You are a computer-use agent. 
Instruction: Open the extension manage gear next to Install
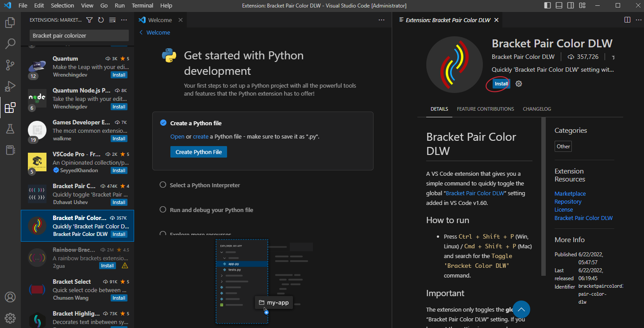(x=519, y=84)
